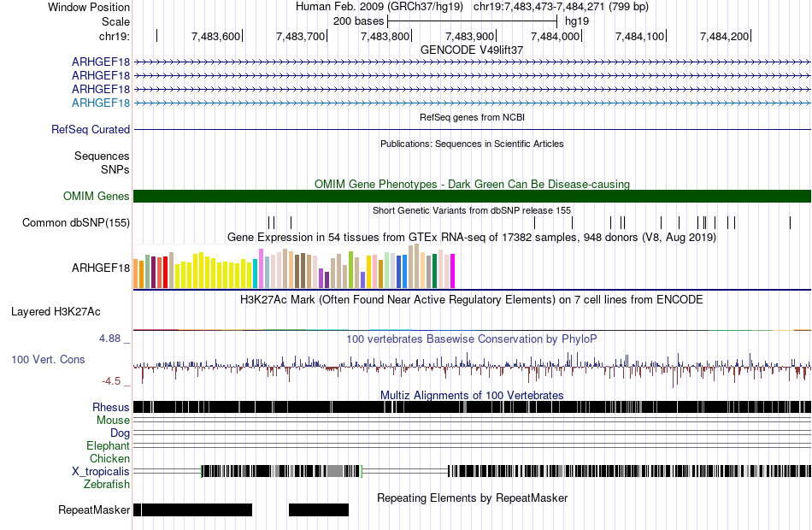Click the H3K27Ac Mark track title
The image size is (812, 530).
click(472, 300)
